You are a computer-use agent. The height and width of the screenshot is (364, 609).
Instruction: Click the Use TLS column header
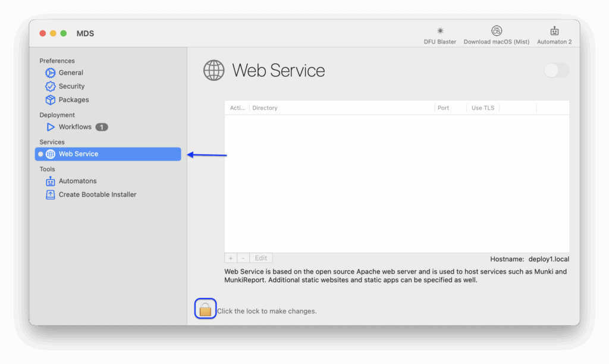483,108
